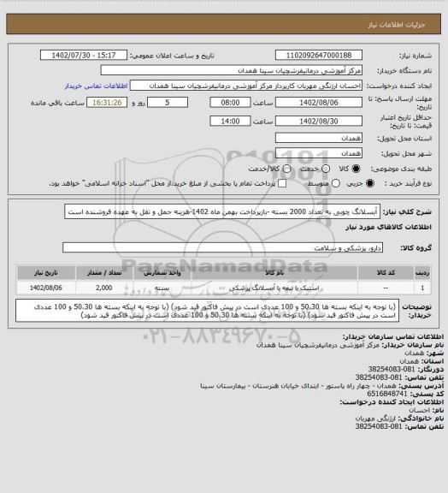Select the متوسط purchase type radio
The width and height of the screenshot is (448, 493).
point(335,183)
